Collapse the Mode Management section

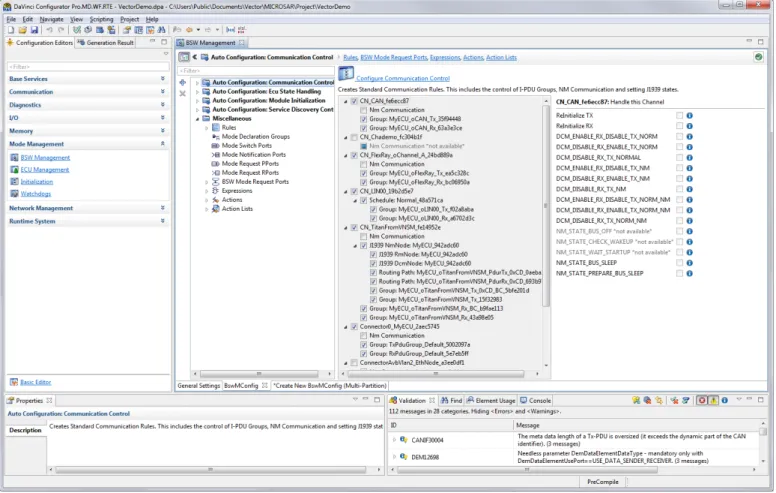click(x=163, y=144)
